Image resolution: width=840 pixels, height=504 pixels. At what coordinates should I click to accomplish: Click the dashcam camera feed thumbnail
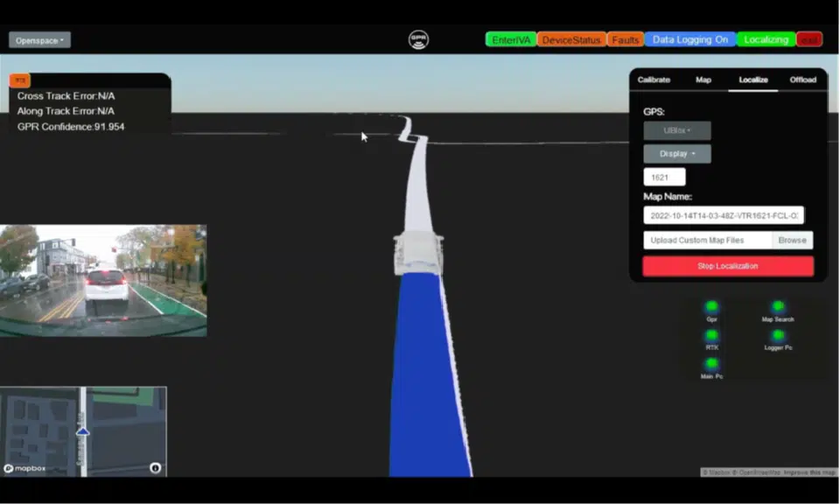point(103,280)
